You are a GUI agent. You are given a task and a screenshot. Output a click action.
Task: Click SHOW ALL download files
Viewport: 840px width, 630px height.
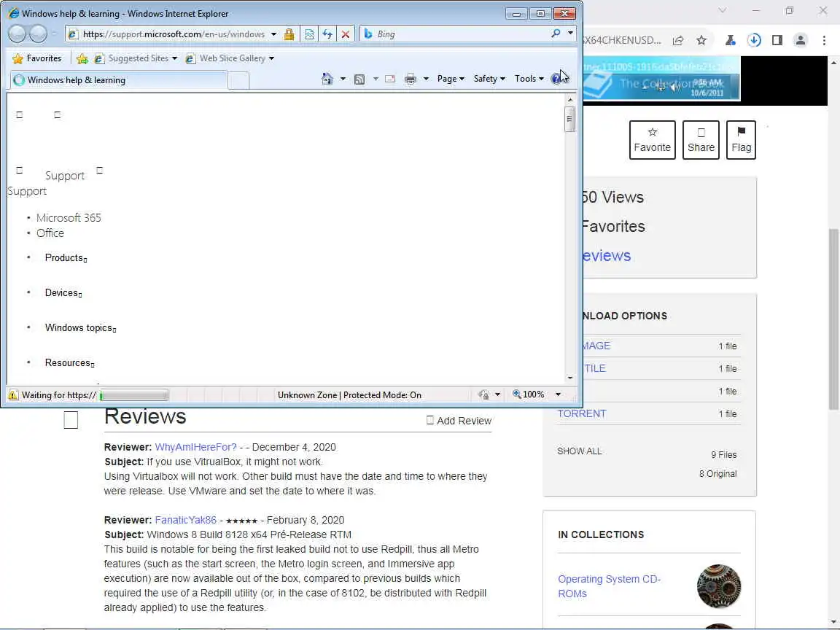point(579,451)
